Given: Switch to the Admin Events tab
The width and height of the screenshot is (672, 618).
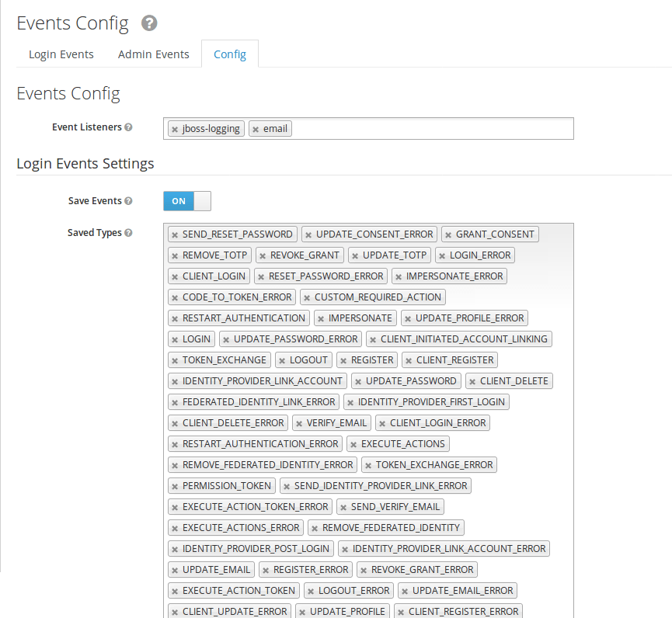Looking at the screenshot, I should 153,54.
